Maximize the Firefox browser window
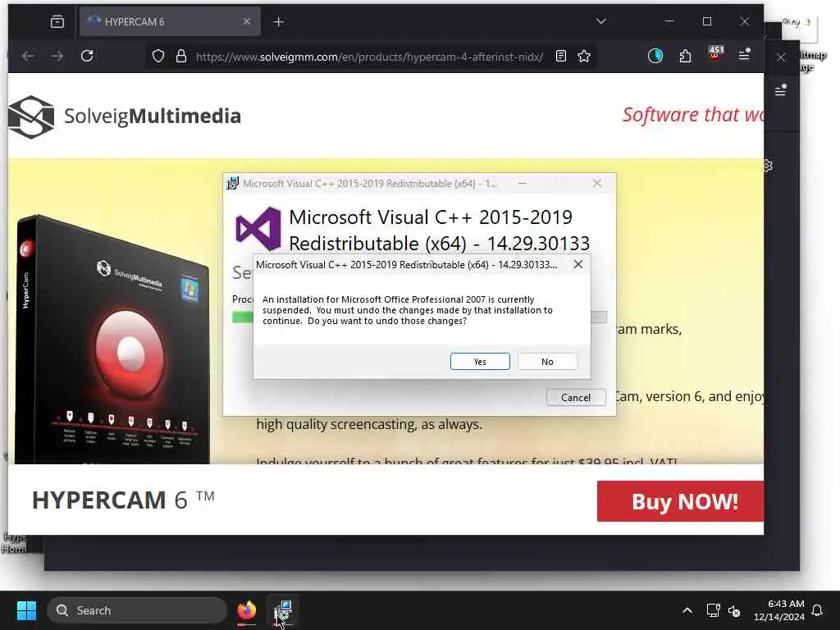 point(707,21)
